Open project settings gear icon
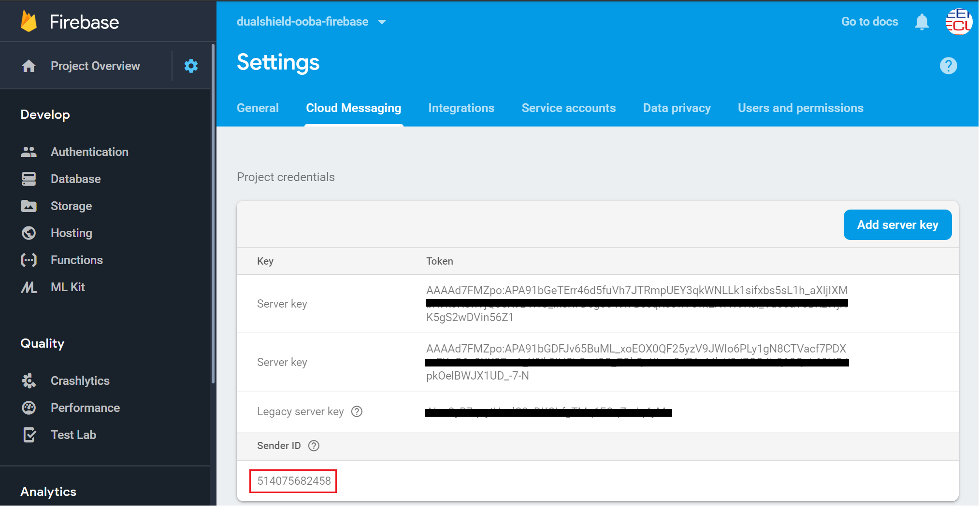 191,66
